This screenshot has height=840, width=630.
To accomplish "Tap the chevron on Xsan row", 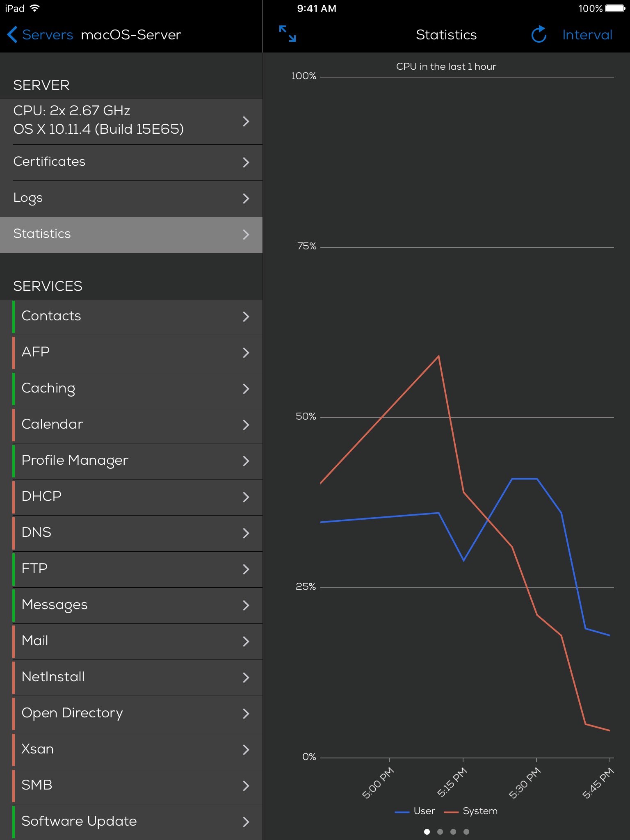I will point(246,750).
